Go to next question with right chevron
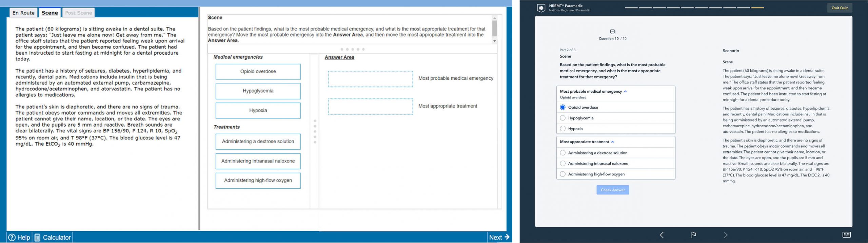This screenshot has width=868, height=243. pos(725,235)
